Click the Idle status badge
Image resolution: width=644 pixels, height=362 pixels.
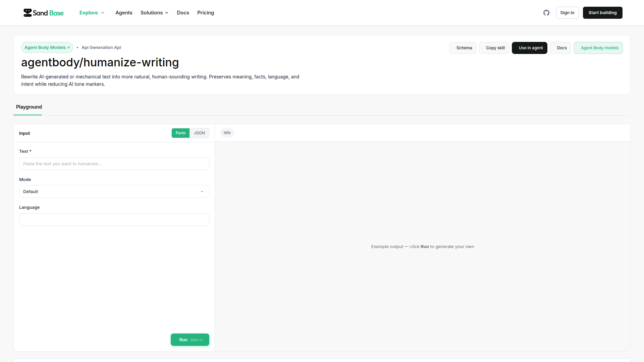tap(227, 133)
